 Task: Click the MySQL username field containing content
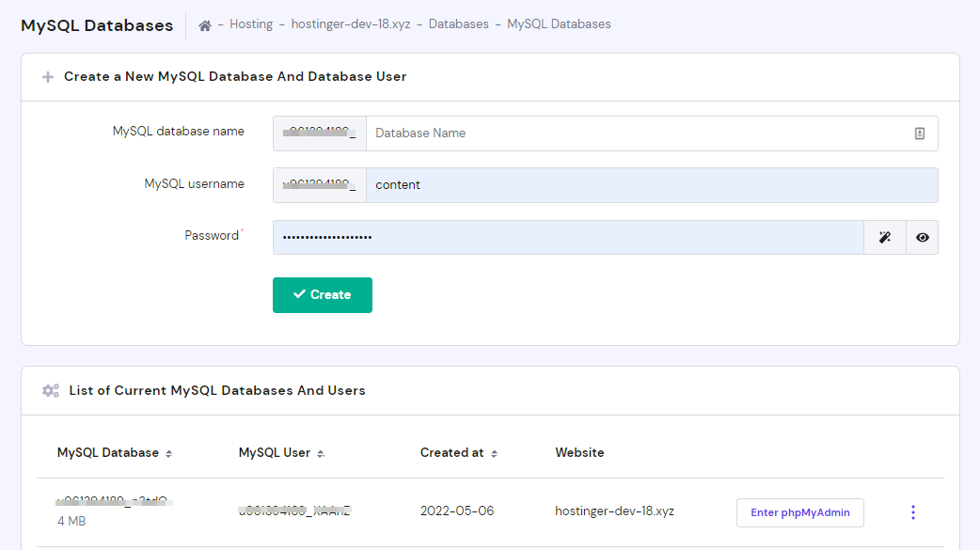(x=649, y=185)
